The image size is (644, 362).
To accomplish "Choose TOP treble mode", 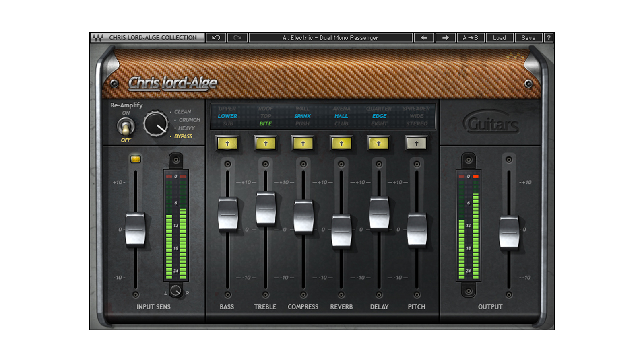I will 266,116.
